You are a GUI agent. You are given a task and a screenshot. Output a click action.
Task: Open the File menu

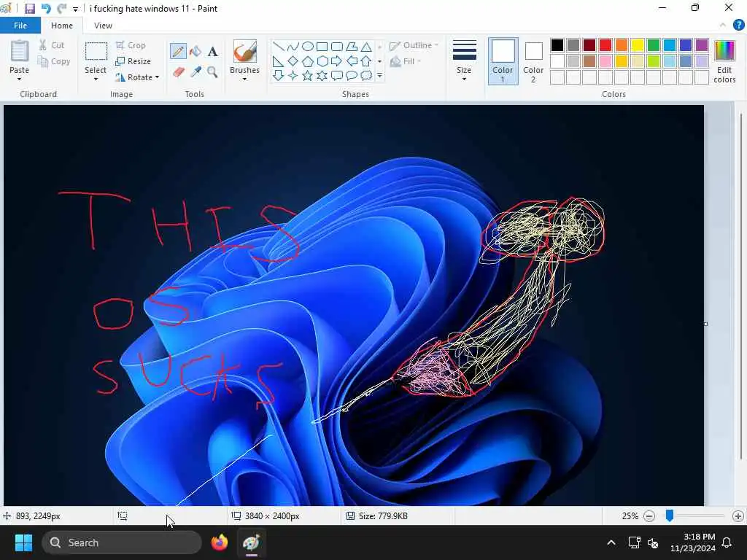[x=20, y=26]
